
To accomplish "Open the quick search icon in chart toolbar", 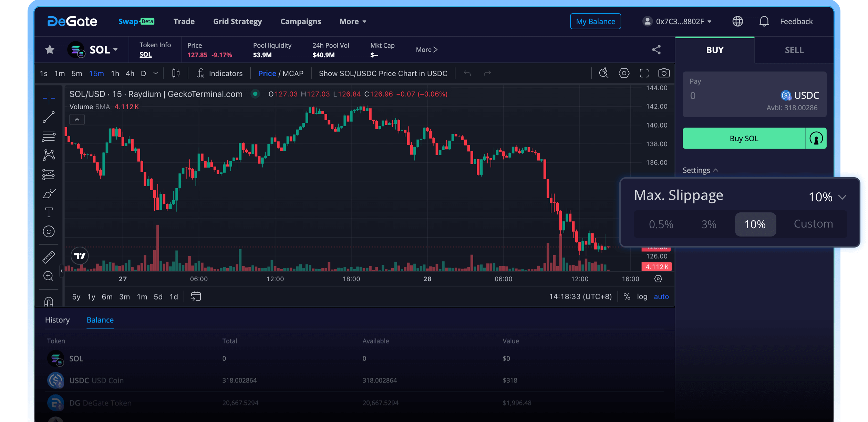I will coord(604,73).
